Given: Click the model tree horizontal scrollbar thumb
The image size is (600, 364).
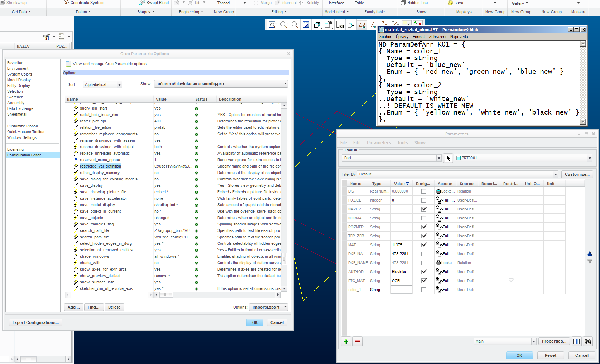Looking at the screenshot, I should pyautogui.click(x=28, y=359).
